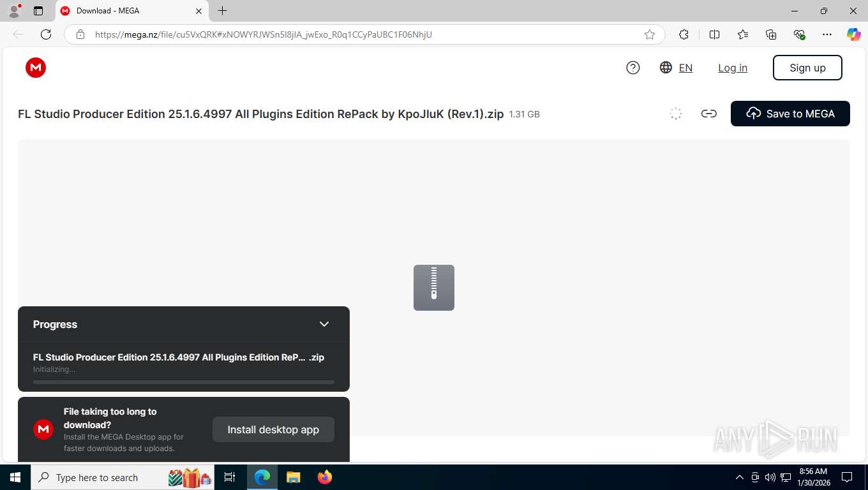The width and height of the screenshot is (868, 490).
Task: Open File Explorer from the taskbar
Action: (293, 477)
